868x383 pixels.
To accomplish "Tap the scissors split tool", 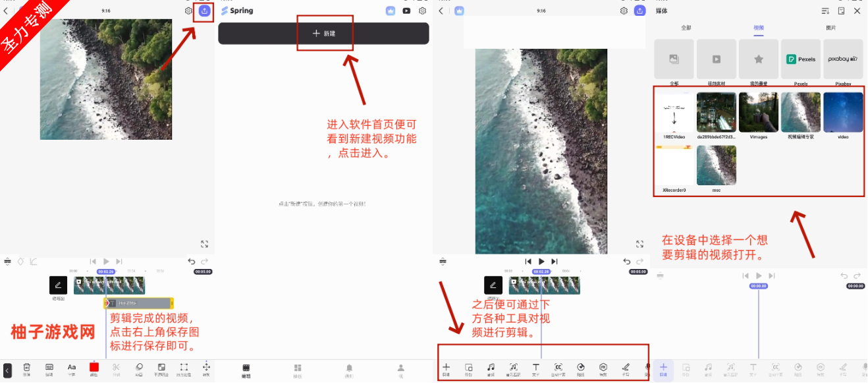I will tap(117, 368).
